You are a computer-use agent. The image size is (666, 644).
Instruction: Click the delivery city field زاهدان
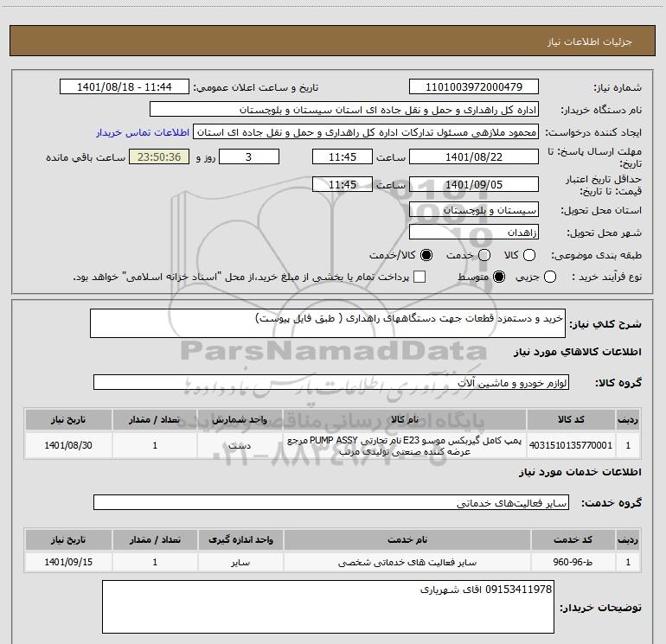tap(474, 232)
